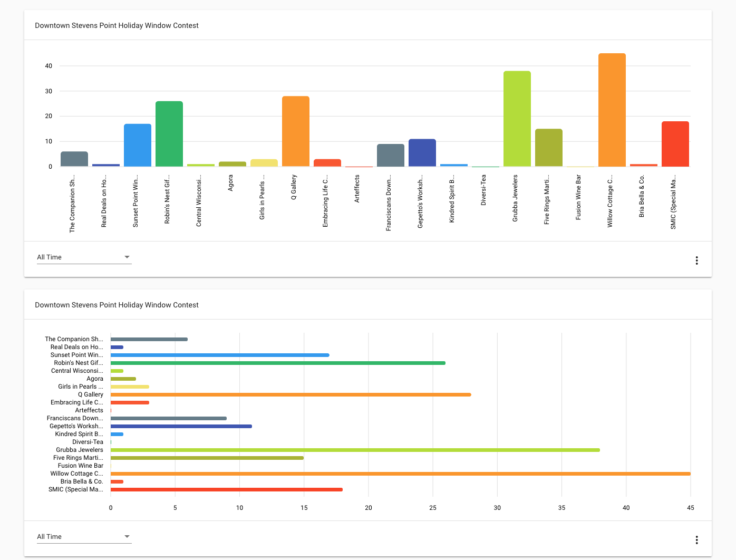
Task: Click the SMIC (Special Ma... column in the top chart
Action: click(x=675, y=144)
